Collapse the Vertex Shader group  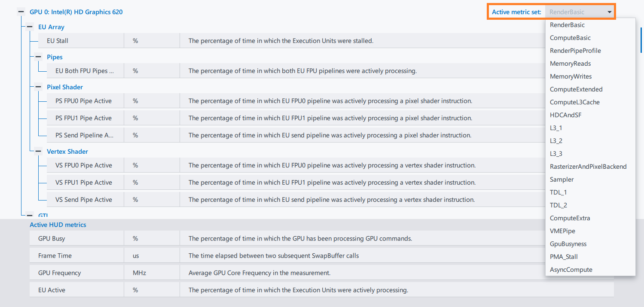pos(38,152)
